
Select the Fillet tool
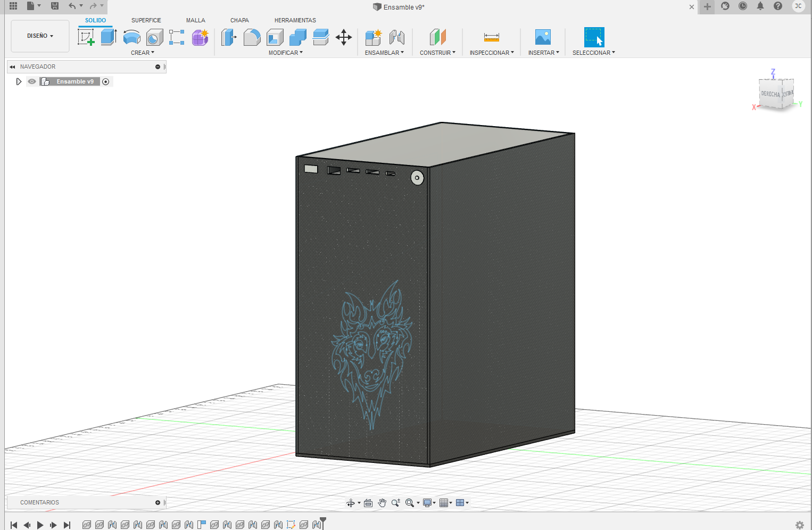(x=252, y=37)
